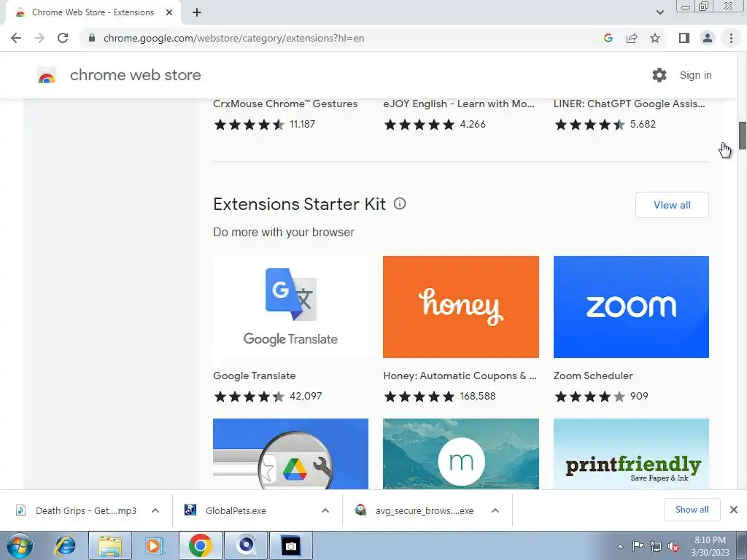Expand GlobalPets.exe download options
747x560 pixels.
(x=325, y=510)
